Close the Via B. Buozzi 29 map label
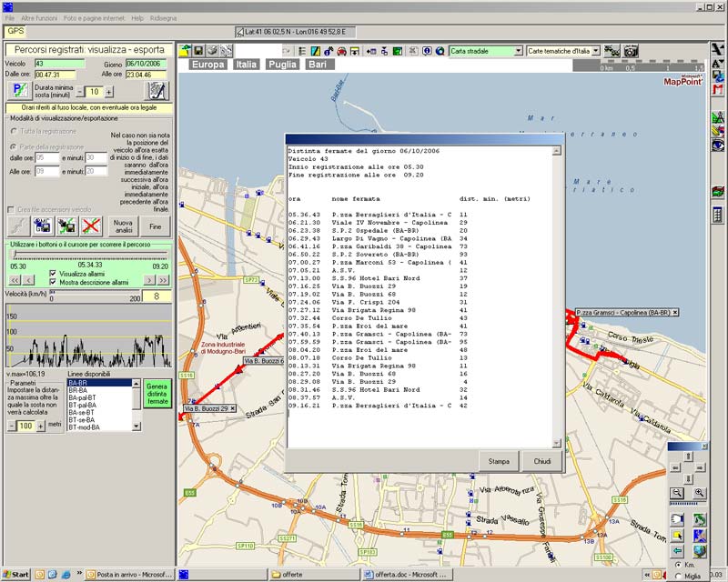Screen dimensions: 728x582 pos(233,408)
